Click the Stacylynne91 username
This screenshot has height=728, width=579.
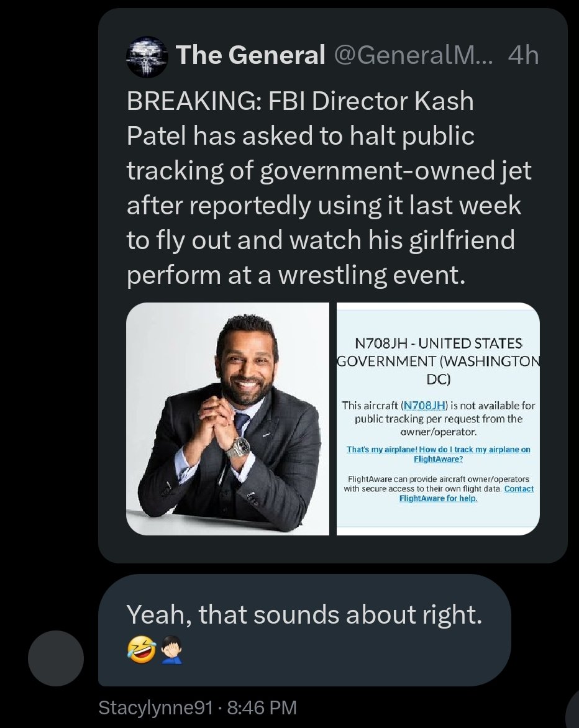coord(155,708)
